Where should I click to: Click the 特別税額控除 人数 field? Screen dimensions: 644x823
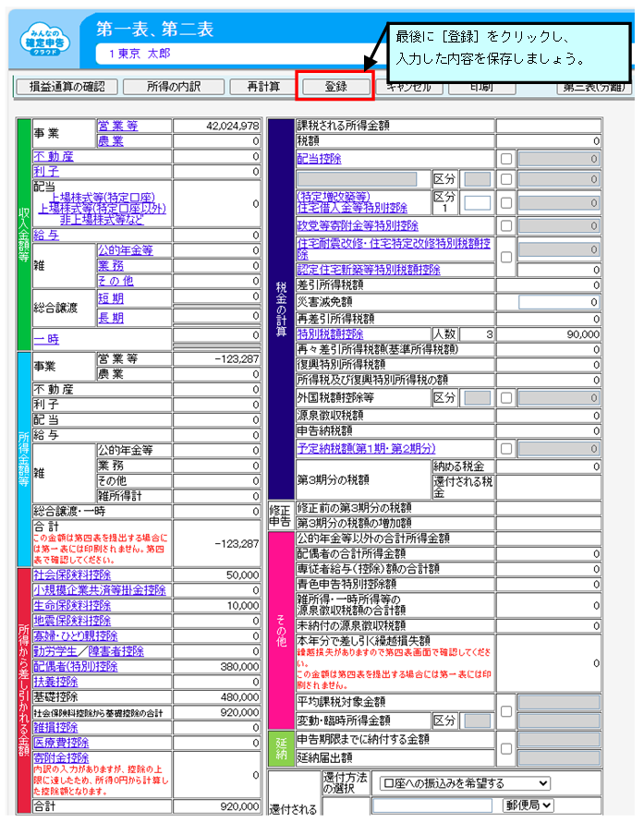coord(477,334)
